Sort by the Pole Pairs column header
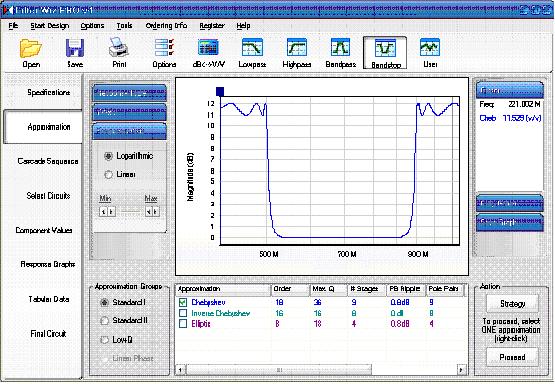This screenshot has width=555, height=384. coord(445,289)
